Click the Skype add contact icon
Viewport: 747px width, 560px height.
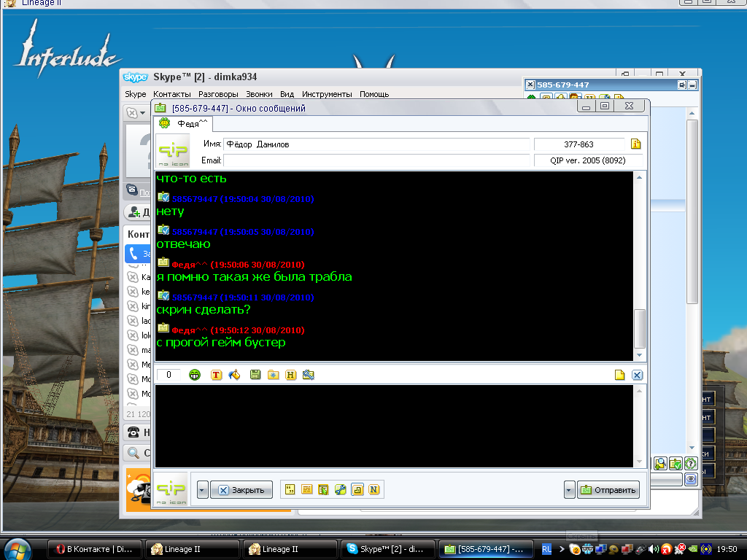[x=134, y=212]
